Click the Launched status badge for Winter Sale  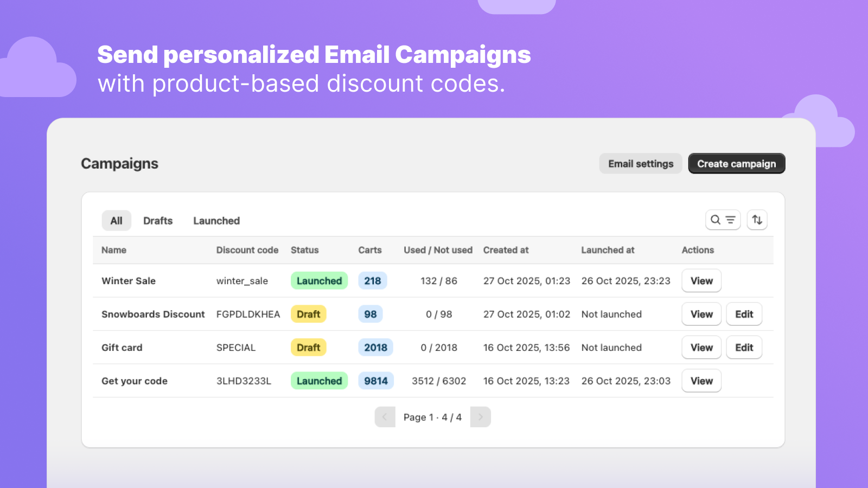(319, 281)
